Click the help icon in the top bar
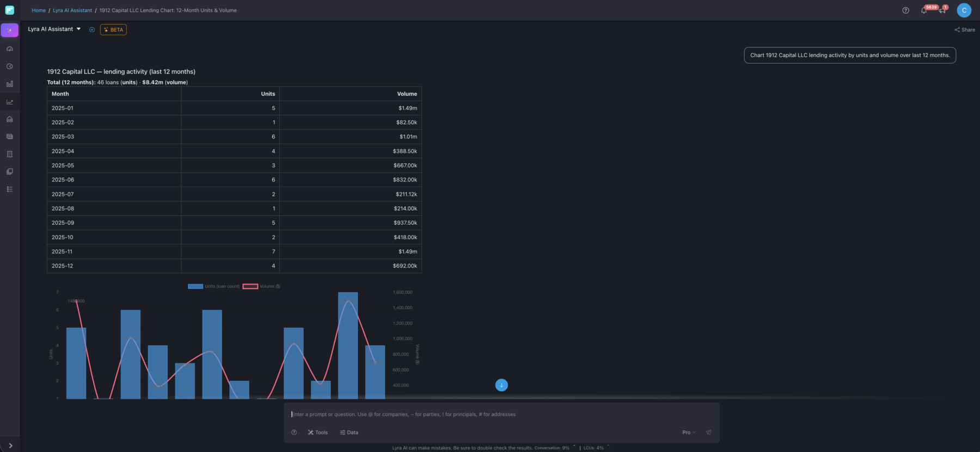Image resolution: width=980 pixels, height=452 pixels. [x=905, y=10]
